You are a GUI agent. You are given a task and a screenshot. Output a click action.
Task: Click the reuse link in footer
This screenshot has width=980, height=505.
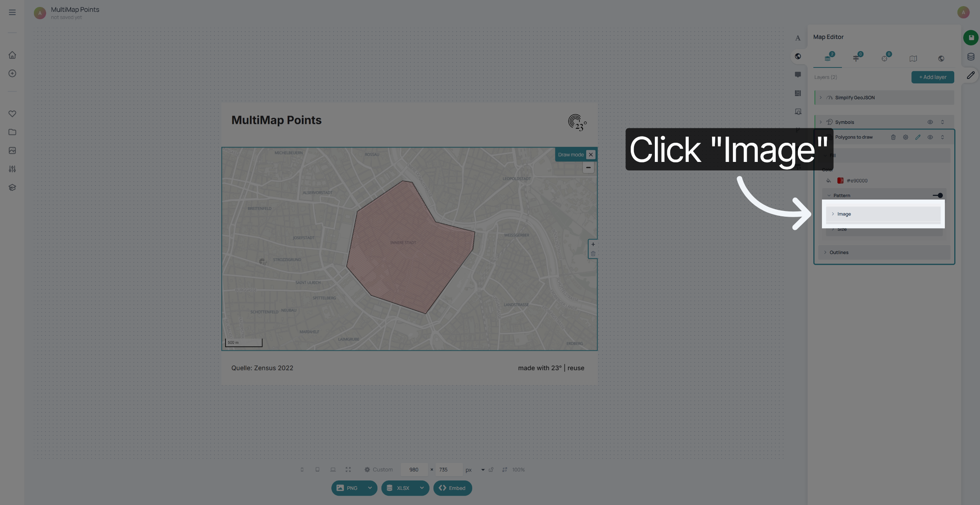[x=576, y=368]
